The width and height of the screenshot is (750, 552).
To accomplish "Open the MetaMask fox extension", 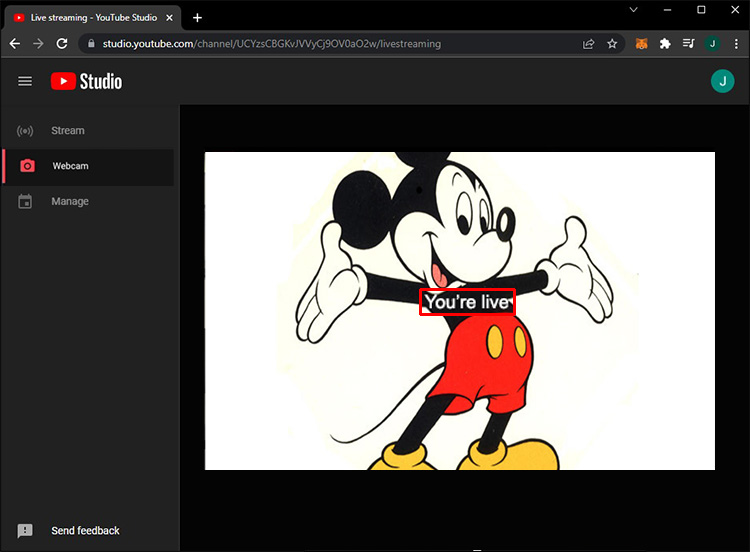I will [x=641, y=44].
